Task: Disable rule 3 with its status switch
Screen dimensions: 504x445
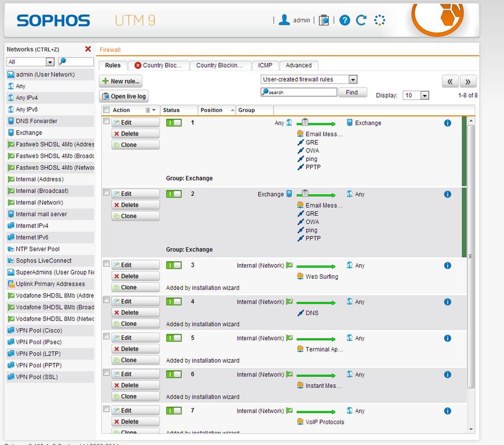Action: click(x=174, y=265)
